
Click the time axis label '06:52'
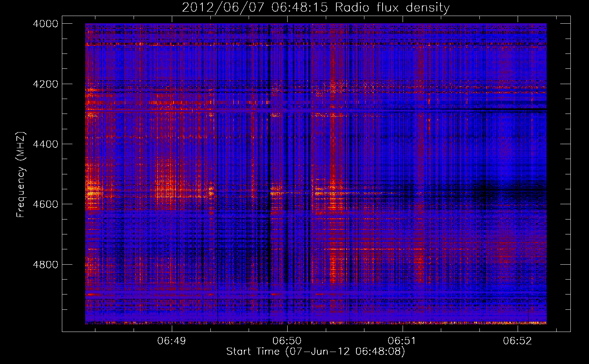click(x=517, y=341)
